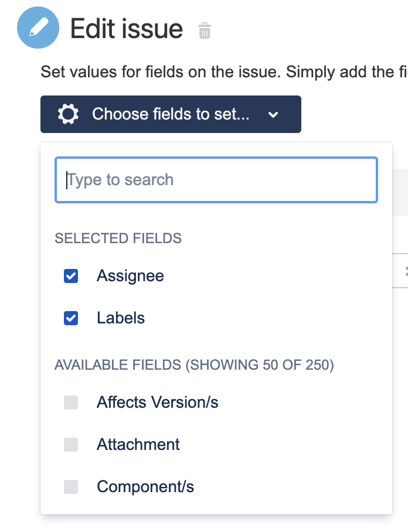Uncheck the Labels field
The width and height of the screenshot is (408, 532).
pos(70,318)
